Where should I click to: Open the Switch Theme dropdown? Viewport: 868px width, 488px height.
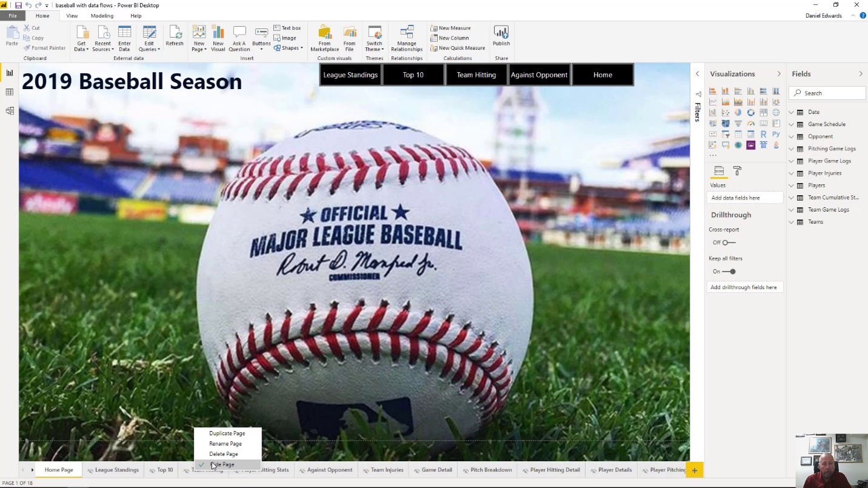[x=375, y=39]
